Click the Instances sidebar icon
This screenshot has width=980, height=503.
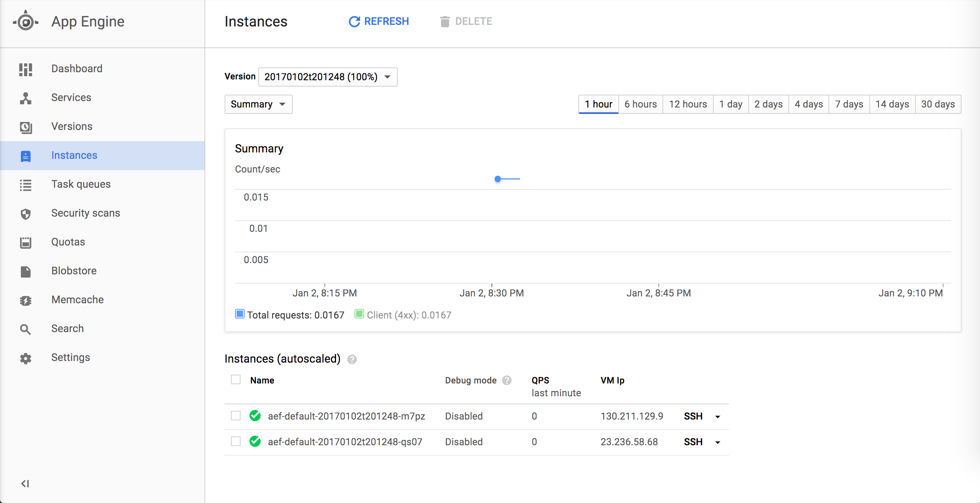pyautogui.click(x=26, y=156)
